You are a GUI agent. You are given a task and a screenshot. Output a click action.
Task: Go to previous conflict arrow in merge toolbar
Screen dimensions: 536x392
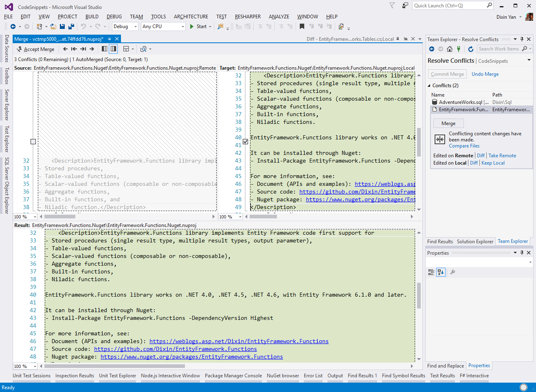click(x=65, y=49)
